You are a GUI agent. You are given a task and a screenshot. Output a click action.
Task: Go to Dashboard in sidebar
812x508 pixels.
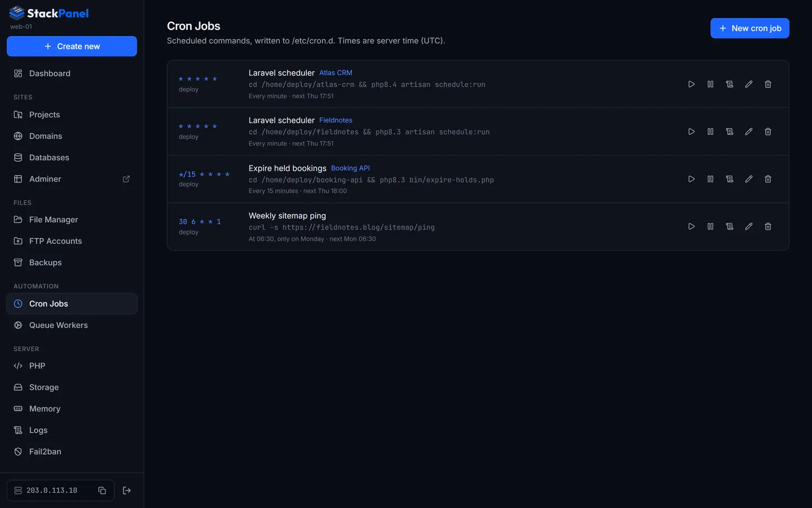tap(72, 73)
